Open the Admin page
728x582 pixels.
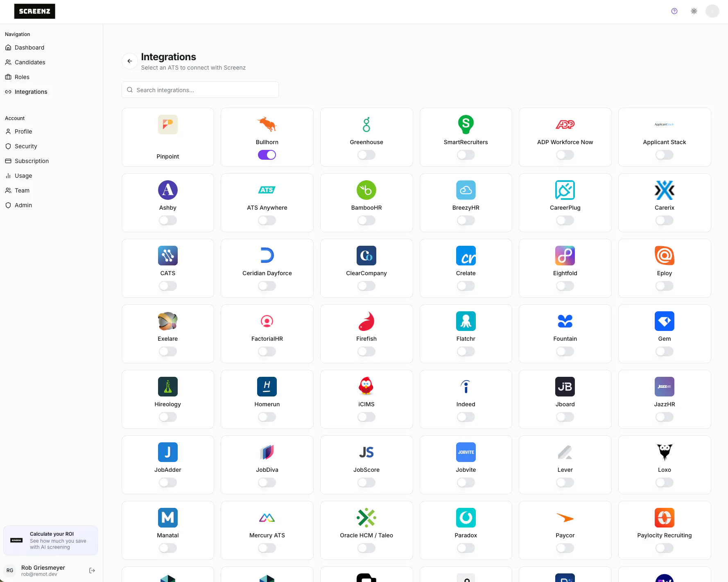coord(23,205)
